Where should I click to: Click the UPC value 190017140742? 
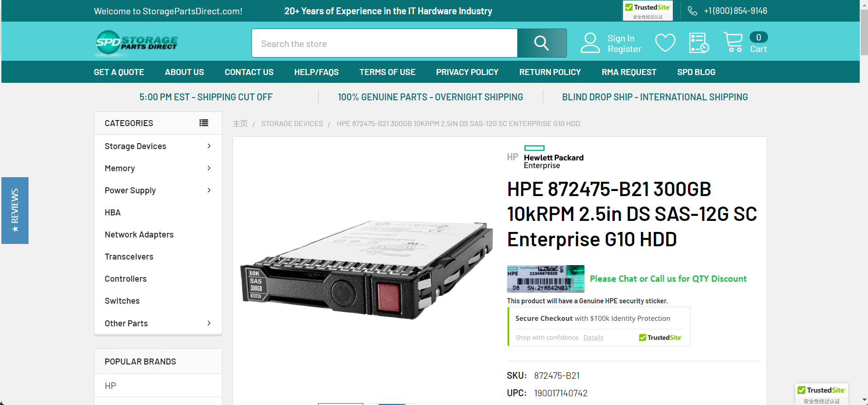[561, 393]
